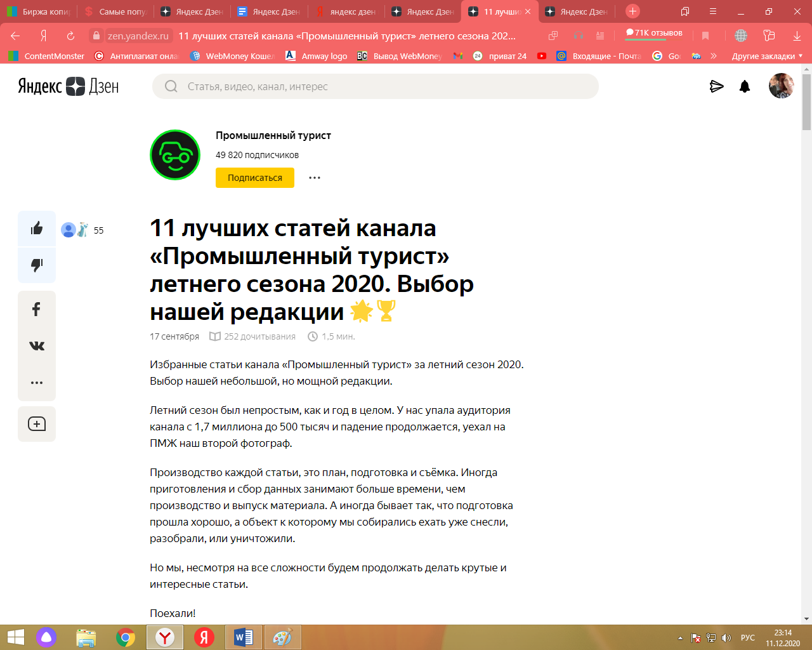This screenshot has height=650, width=812.
Task: Subscribe with the Подписаться button
Action: coord(255,178)
